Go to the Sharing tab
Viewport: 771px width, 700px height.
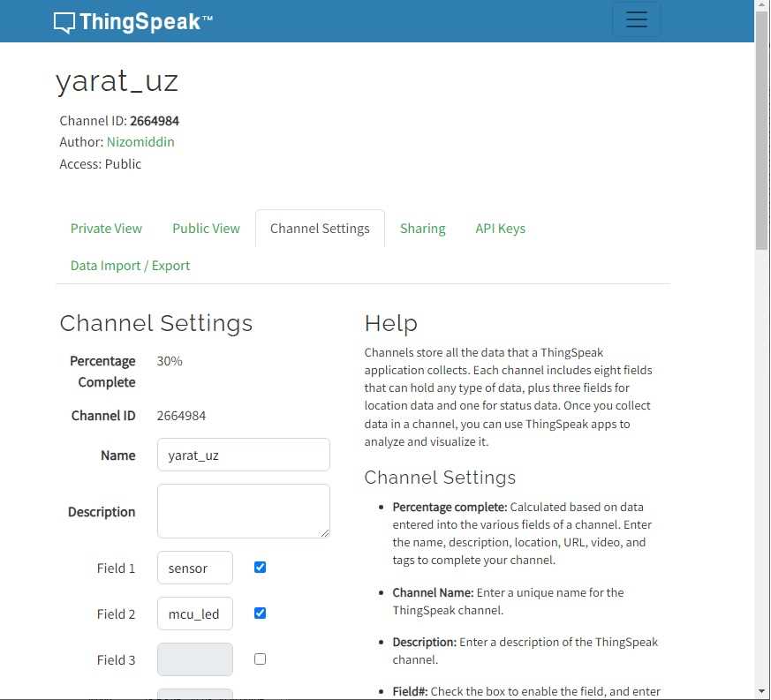click(422, 229)
